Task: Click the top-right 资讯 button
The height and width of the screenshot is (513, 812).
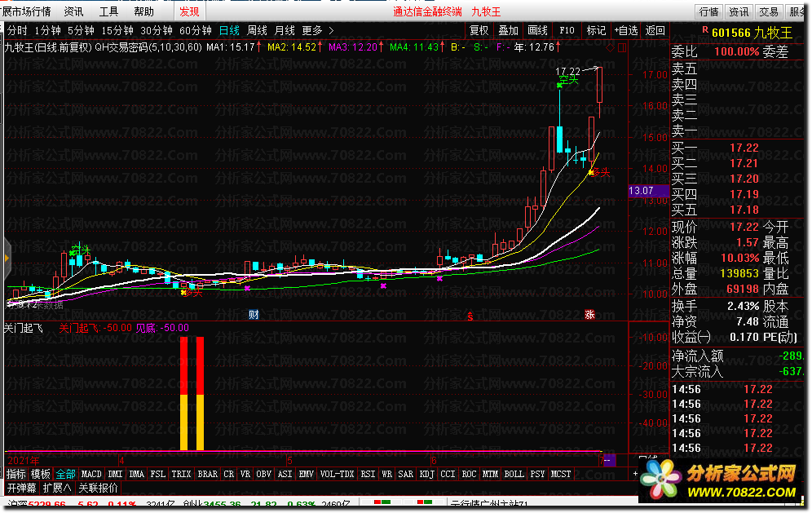Action: [739, 11]
